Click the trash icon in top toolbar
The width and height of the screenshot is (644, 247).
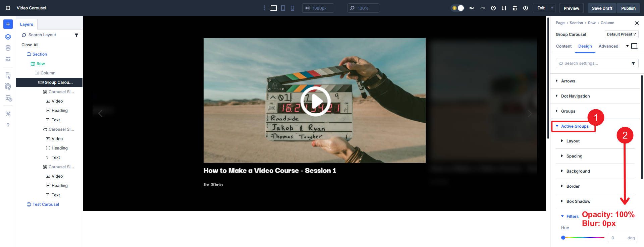[x=515, y=8]
